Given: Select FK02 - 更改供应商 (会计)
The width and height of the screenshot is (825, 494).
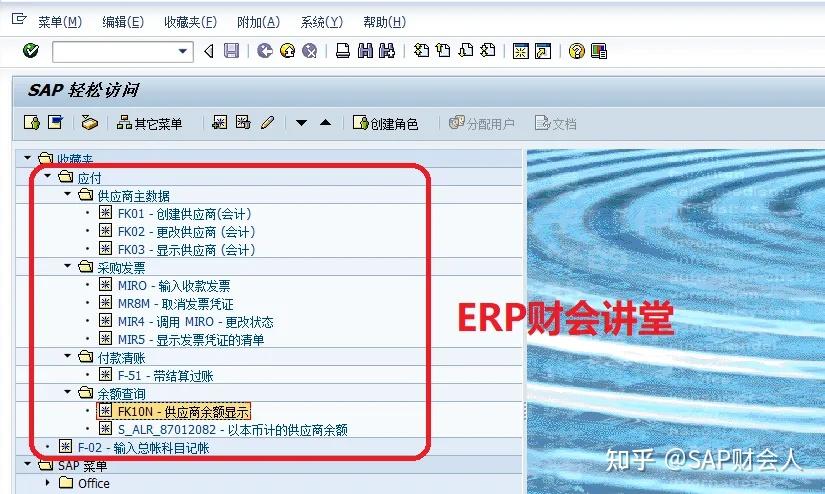Looking at the screenshot, I should [186, 231].
